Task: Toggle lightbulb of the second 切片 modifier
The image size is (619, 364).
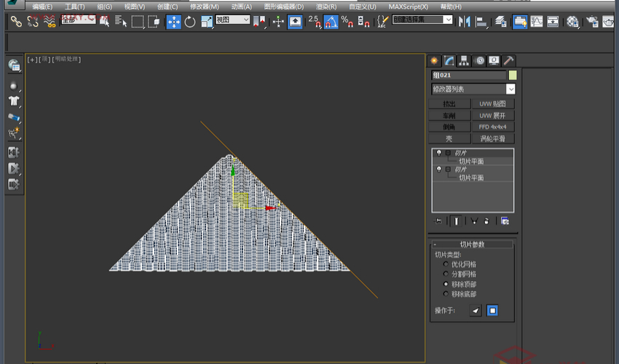Action: pyautogui.click(x=439, y=170)
